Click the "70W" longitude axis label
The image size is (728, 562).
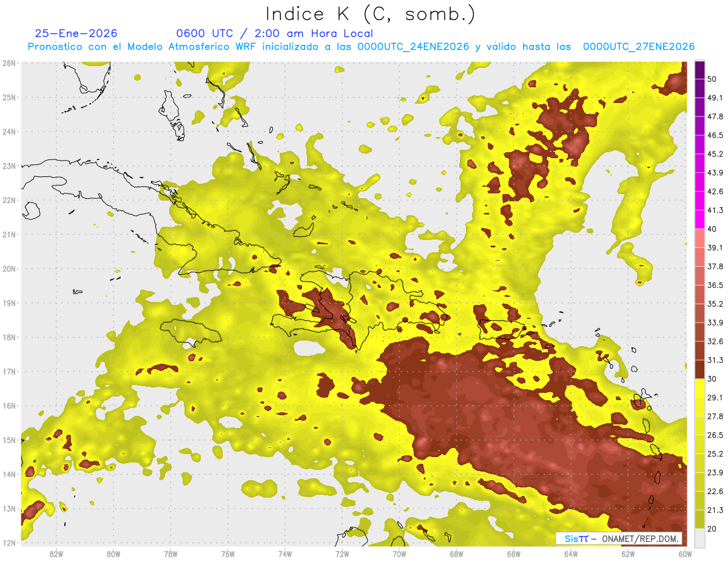coord(399,554)
